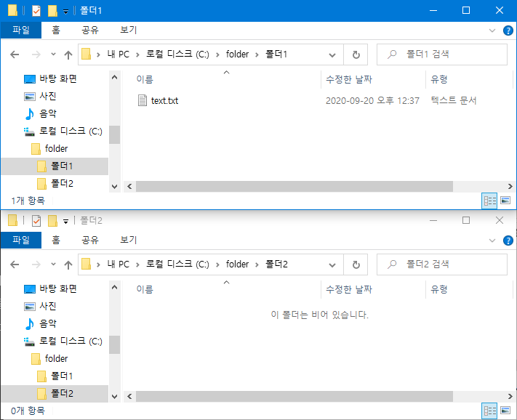
Task: Click Help icon in 폴더2 window
Action: tap(508, 241)
